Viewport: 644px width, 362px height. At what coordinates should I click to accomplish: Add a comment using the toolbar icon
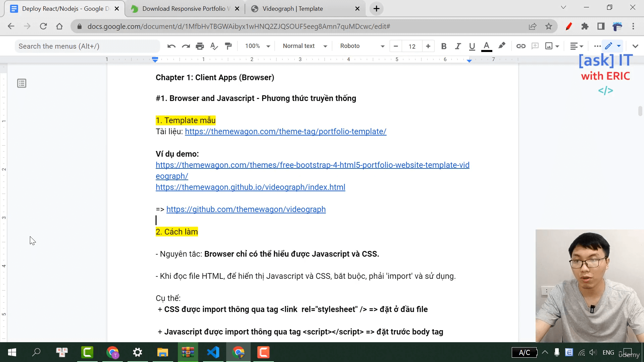click(x=535, y=46)
